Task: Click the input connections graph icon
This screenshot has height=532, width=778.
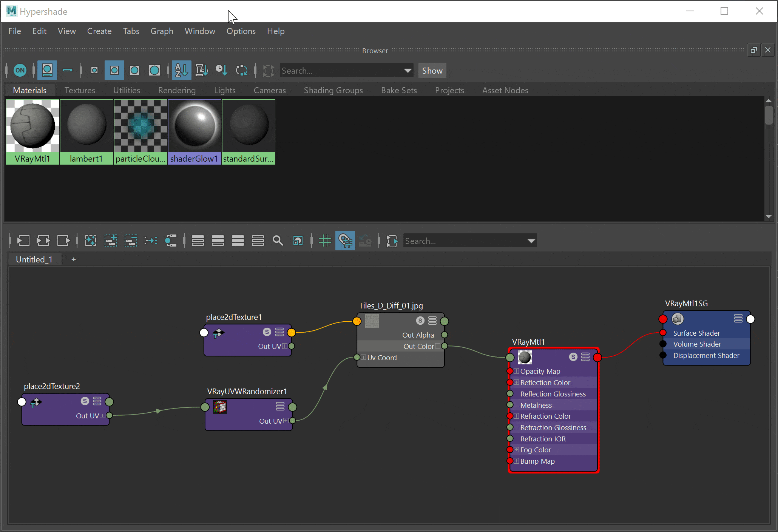Action: click(23, 241)
